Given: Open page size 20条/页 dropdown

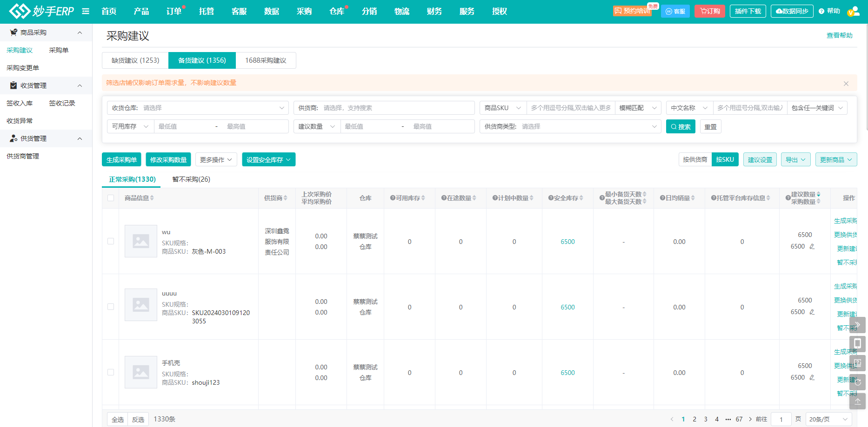Looking at the screenshot, I should (828, 419).
